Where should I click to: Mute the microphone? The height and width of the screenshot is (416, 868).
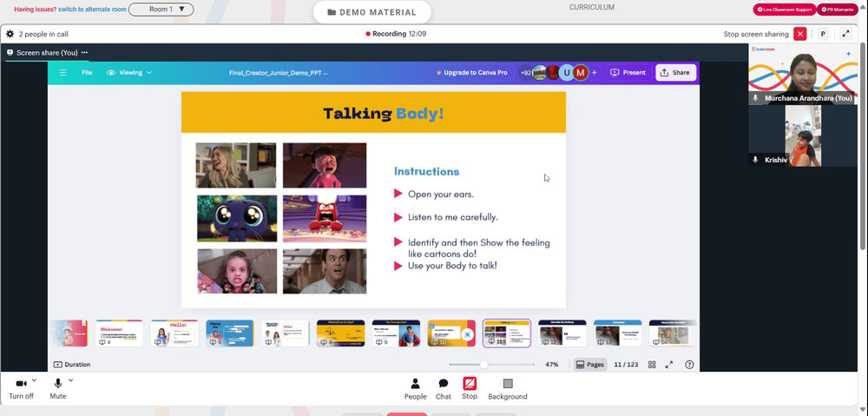coord(57,389)
